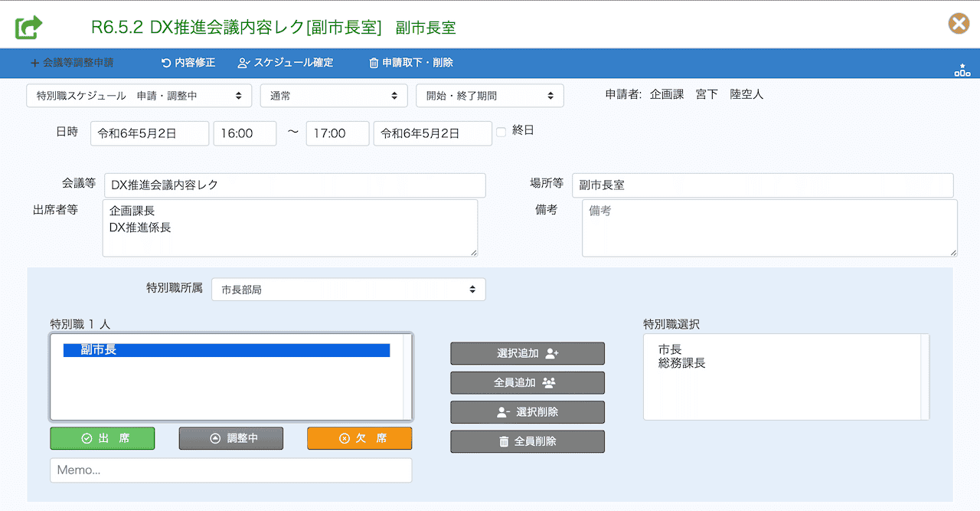Click the Memo input field
The width and height of the screenshot is (980, 511).
tap(230, 470)
